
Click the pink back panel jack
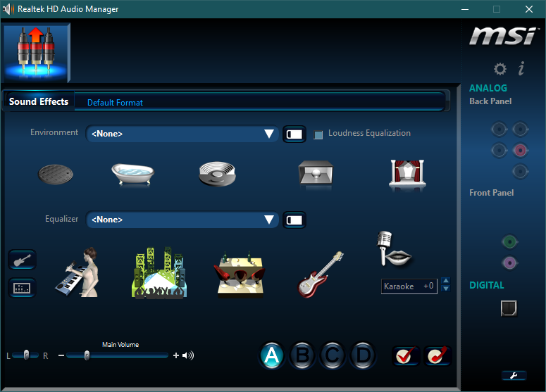coord(520,151)
